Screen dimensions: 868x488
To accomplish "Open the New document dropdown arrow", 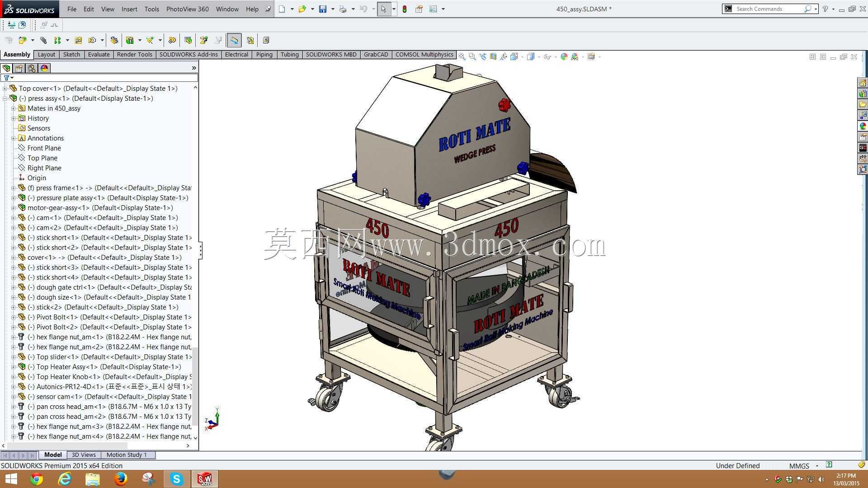I will click(x=292, y=9).
